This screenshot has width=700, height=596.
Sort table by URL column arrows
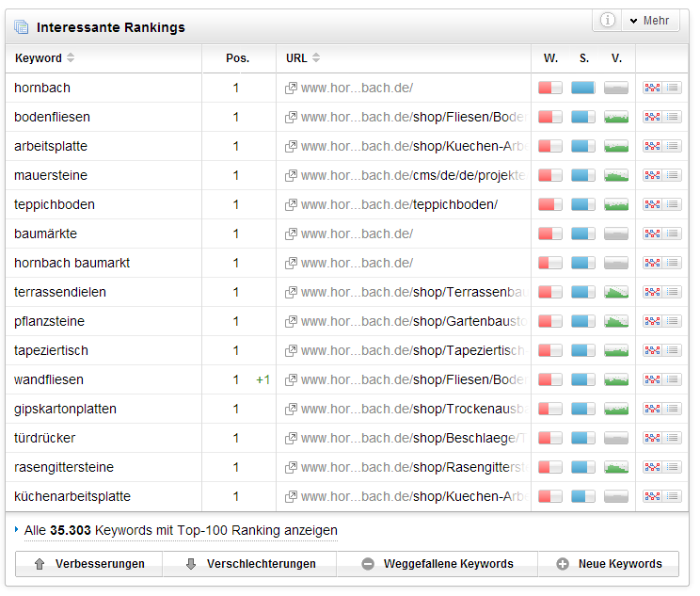[x=316, y=58]
